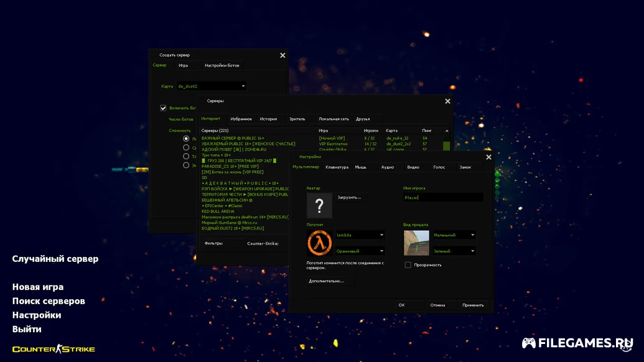Viewport: 644px width, 362px height.
Task: Open the Маленький crosshair size dropdown
Action: pyautogui.click(x=454, y=235)
